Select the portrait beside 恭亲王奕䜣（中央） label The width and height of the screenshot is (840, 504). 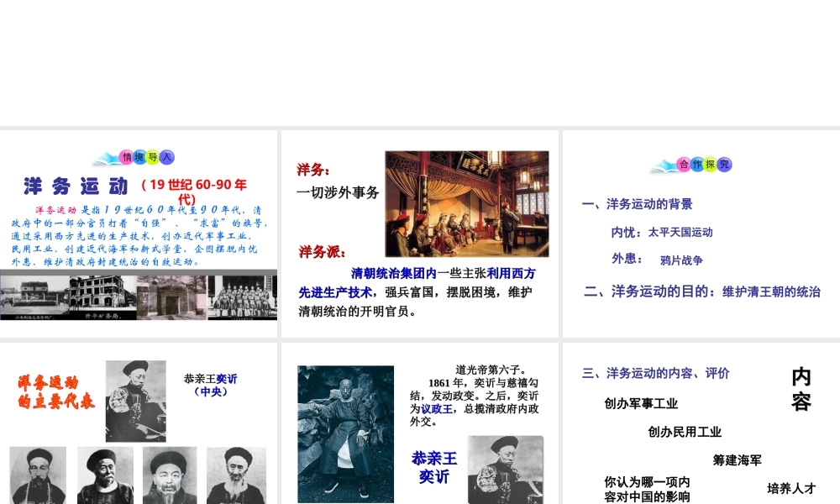135,401
